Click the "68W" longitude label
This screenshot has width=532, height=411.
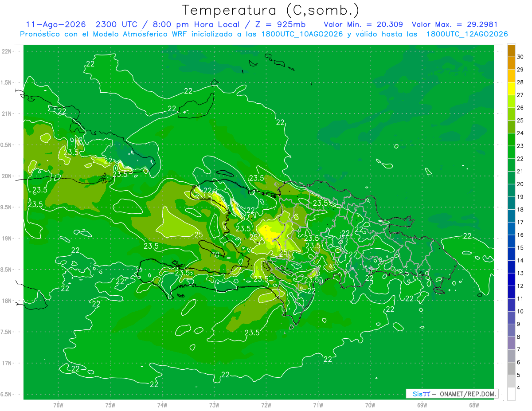pyautogui.click(x=473, y=405)
